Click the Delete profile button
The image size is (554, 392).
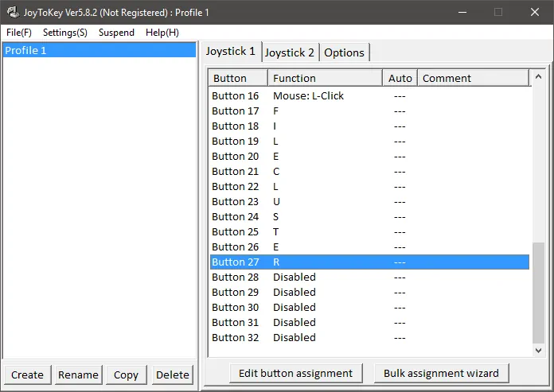pyautogui.click(x=173, y=375)
